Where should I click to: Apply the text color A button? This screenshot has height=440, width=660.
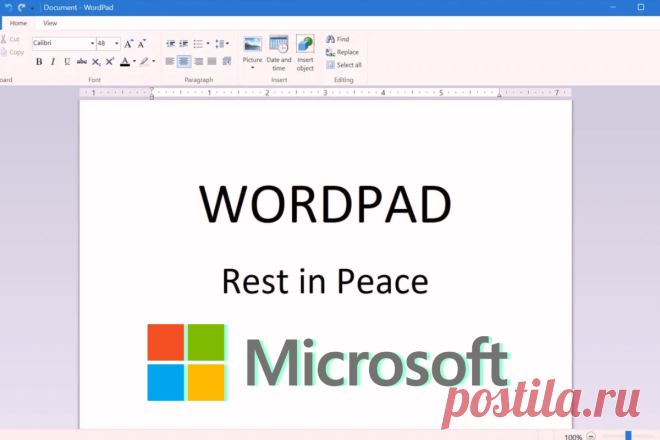[x=125, y=62]
